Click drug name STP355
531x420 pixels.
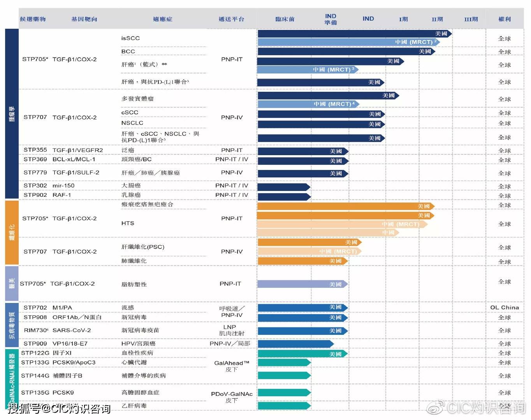tap(35, 150)
